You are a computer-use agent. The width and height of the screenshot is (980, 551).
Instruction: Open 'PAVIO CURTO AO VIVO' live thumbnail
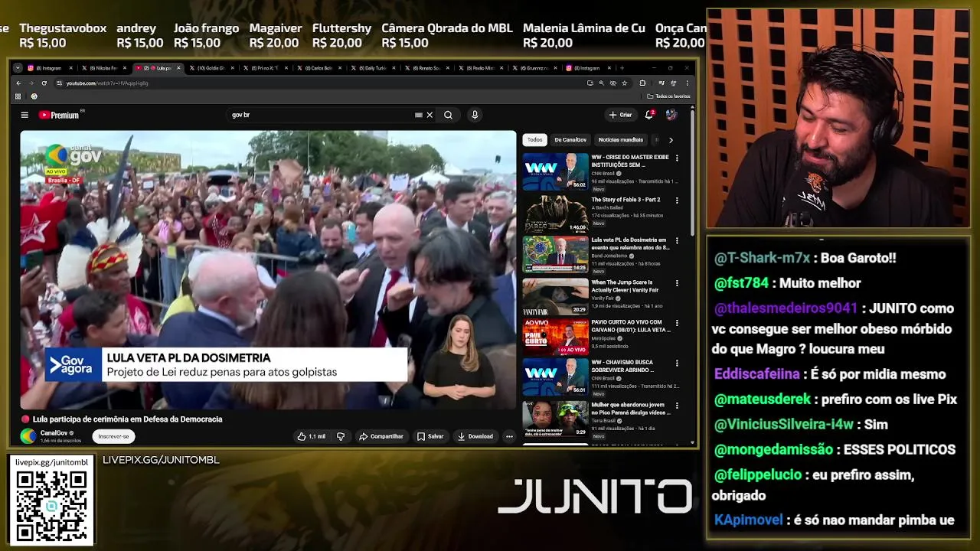coord(555,337)
